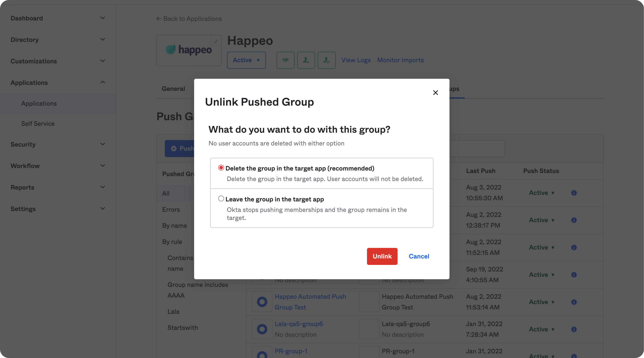The image size is (644, 358).
Task: Switch to the General tab
Action: (173, 89)
